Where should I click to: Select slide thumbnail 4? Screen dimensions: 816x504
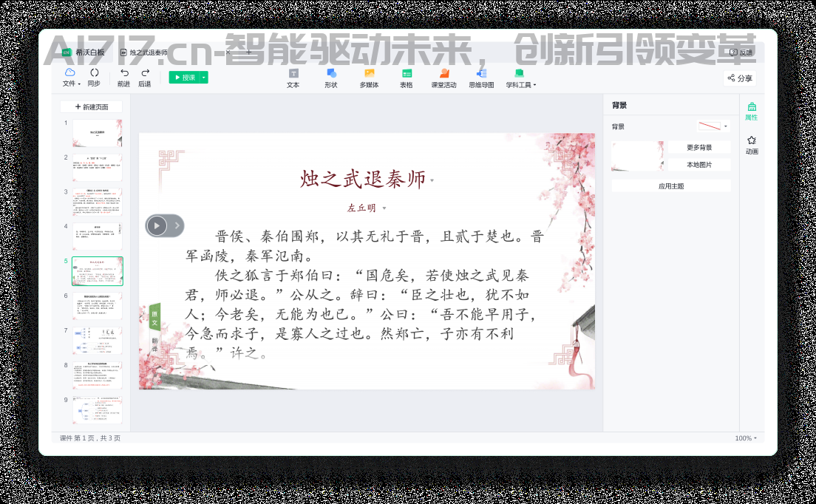[98, 236]
